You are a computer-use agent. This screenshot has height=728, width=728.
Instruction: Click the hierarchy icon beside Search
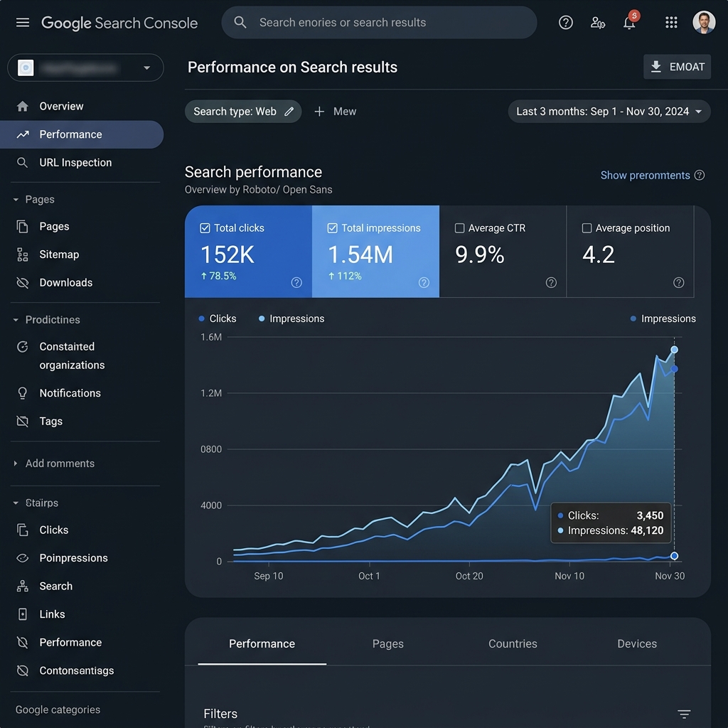(x=22, y=587)
